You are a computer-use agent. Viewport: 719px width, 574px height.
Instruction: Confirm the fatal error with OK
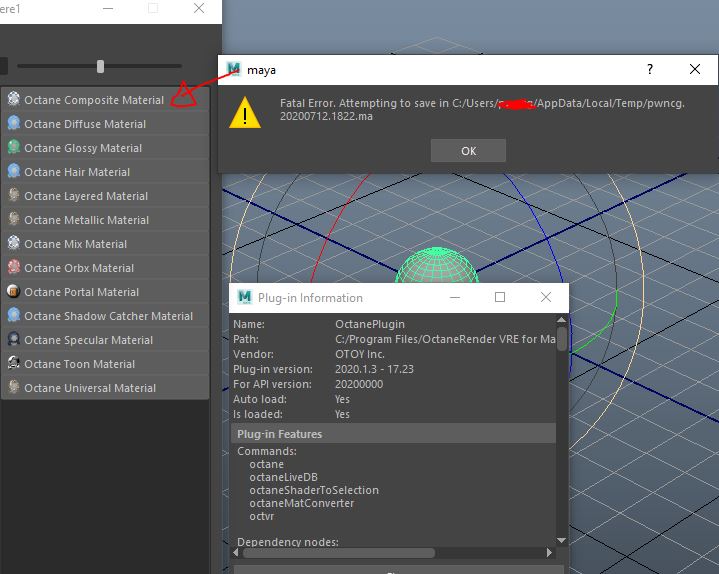coord(468,151)
